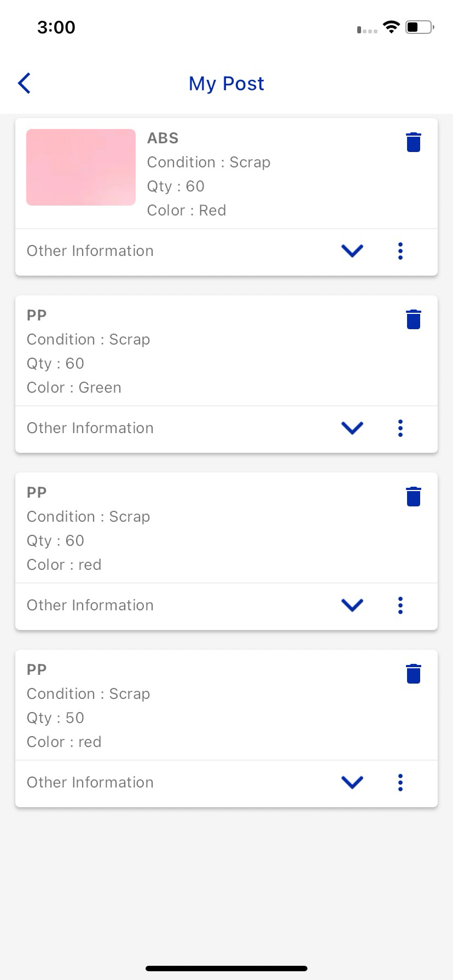
Task: Open more options for PP Qty 50 post
Action: pyautogui.click(x=400, y=783)
